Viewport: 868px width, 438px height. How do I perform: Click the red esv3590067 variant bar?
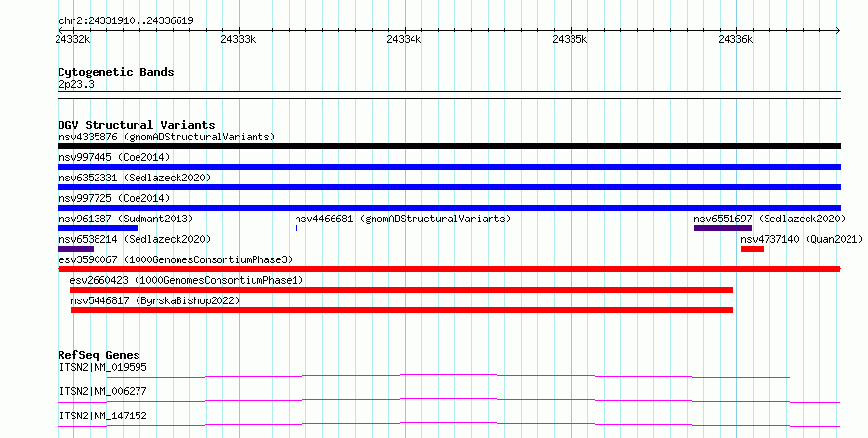click(449, 269)
